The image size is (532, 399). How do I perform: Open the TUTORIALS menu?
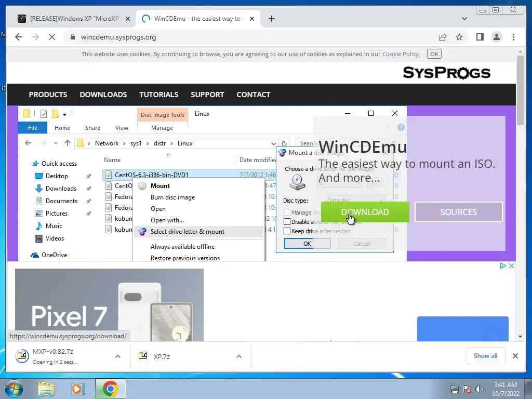click(159, 95)
